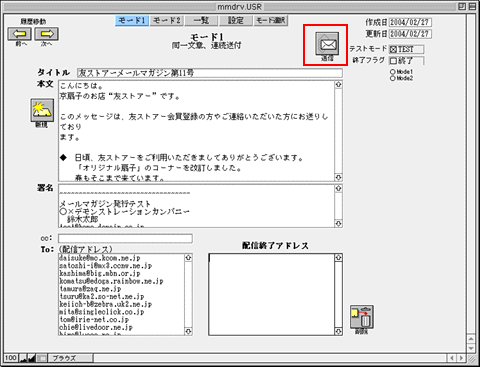Click up arrow of 署名 scrollbar
Screen dimensions: 480x367
click(x=338, y=189)
